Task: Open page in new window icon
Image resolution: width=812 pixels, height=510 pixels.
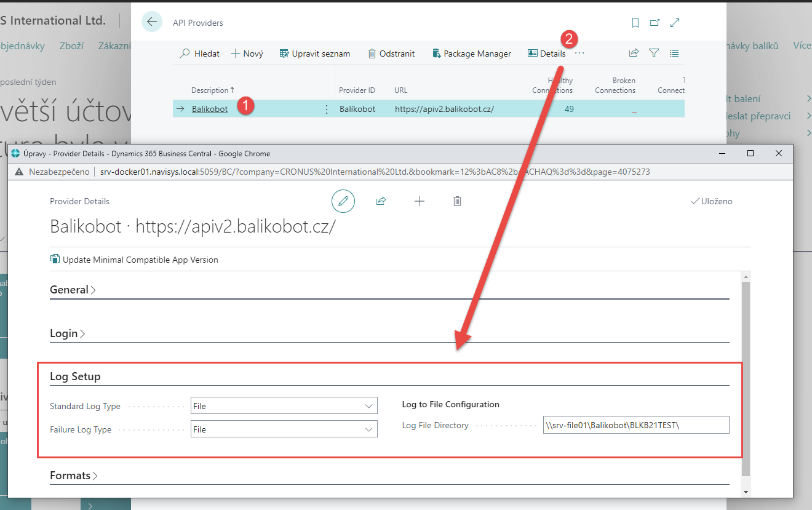Action: tap(655, 23)
